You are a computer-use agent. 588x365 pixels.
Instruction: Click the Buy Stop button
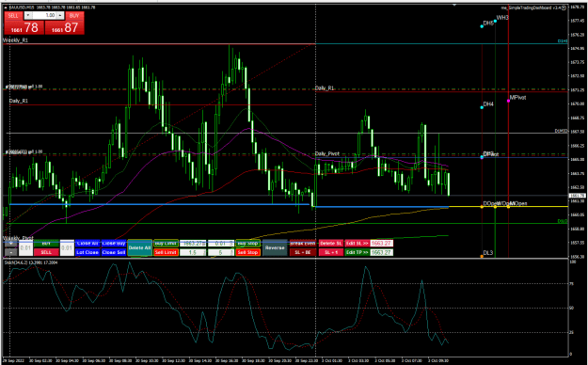coord(247,244)
